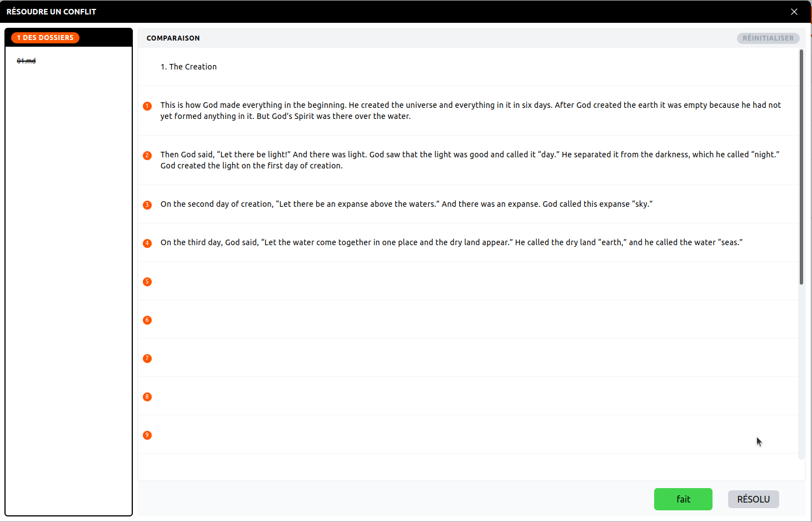This screenshot has width=812, height=522.
Task: Select the orange number 2 chunk badge
Action: coord(147,156)
